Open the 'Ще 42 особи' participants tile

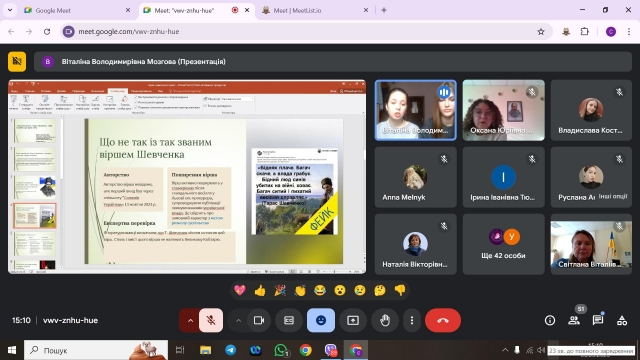pos(503,244)
